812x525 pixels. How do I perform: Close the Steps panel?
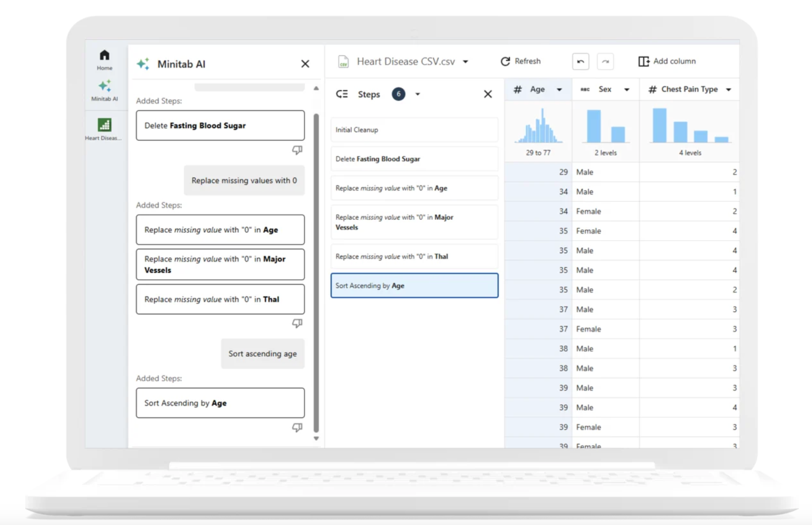tap(488, 94)
